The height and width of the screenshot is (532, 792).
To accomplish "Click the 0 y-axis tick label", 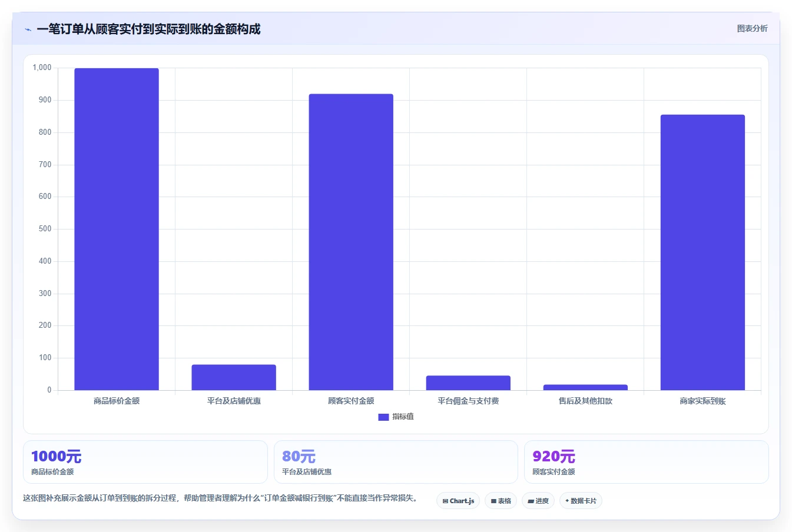I will tap(49, 390).
